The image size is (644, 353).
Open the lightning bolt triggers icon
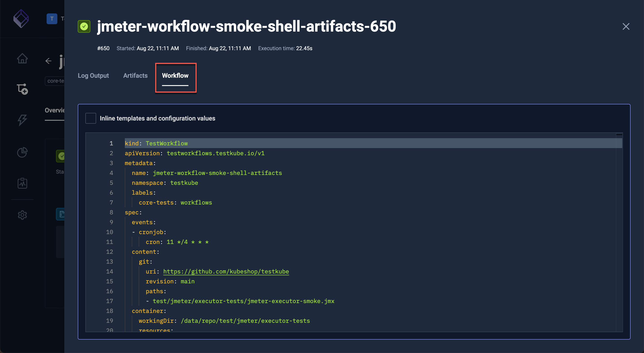(x=22, y=120)
